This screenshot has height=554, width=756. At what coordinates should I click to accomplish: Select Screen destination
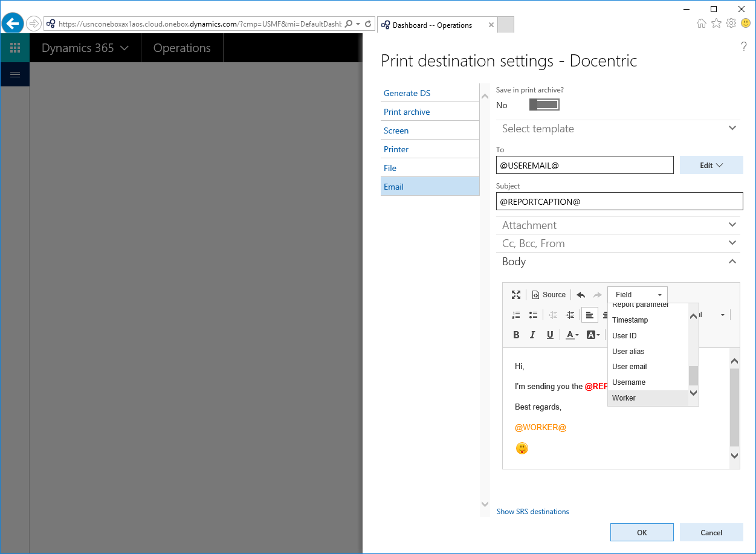[430, 130]
